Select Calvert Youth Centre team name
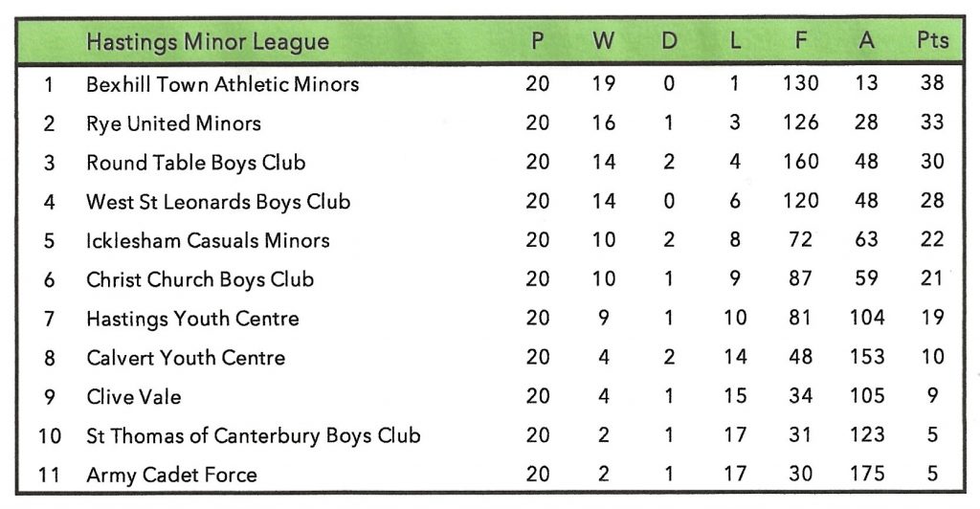Screen dimensions: 980x509 click(186, 358)
